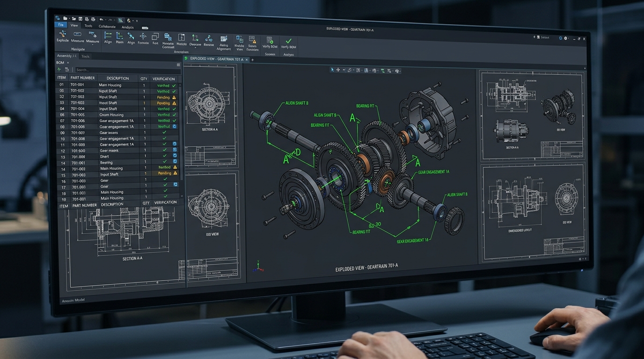Click the Rotate icon in the ribbon

coord(209,38)
